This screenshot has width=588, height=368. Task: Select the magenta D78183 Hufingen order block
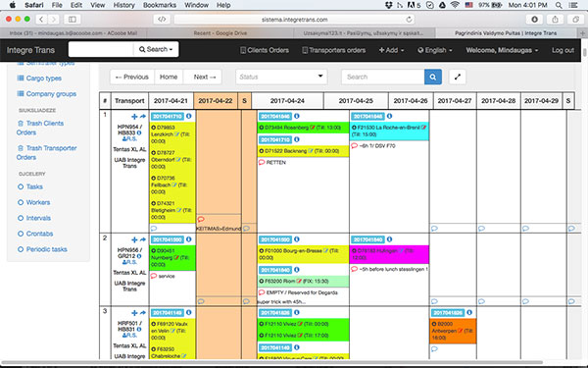pyautogui.click(x=389, y=254)
